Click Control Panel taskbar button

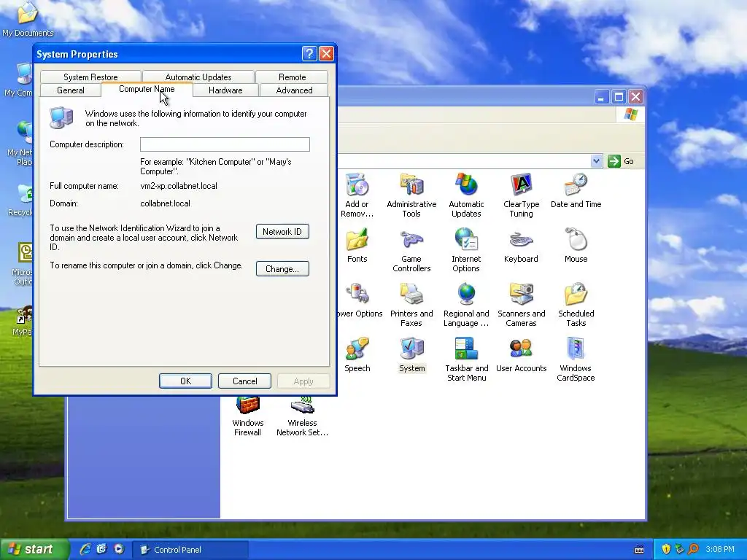click(x=190, y=550)
